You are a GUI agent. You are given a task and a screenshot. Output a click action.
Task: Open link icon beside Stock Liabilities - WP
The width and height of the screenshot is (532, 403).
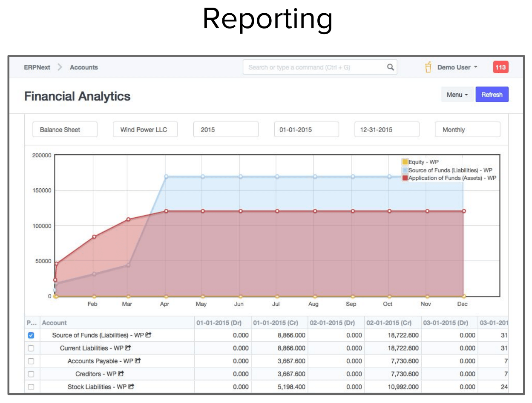[131, 387]
